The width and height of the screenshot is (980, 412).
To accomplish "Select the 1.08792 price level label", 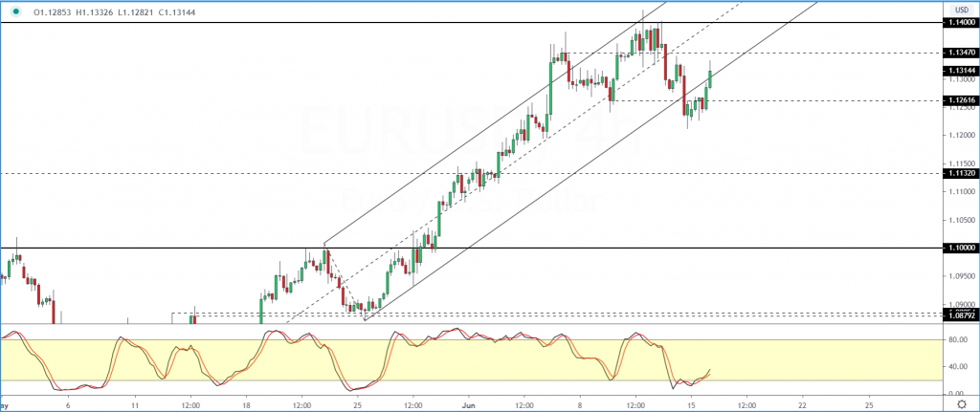I will 961,315.
